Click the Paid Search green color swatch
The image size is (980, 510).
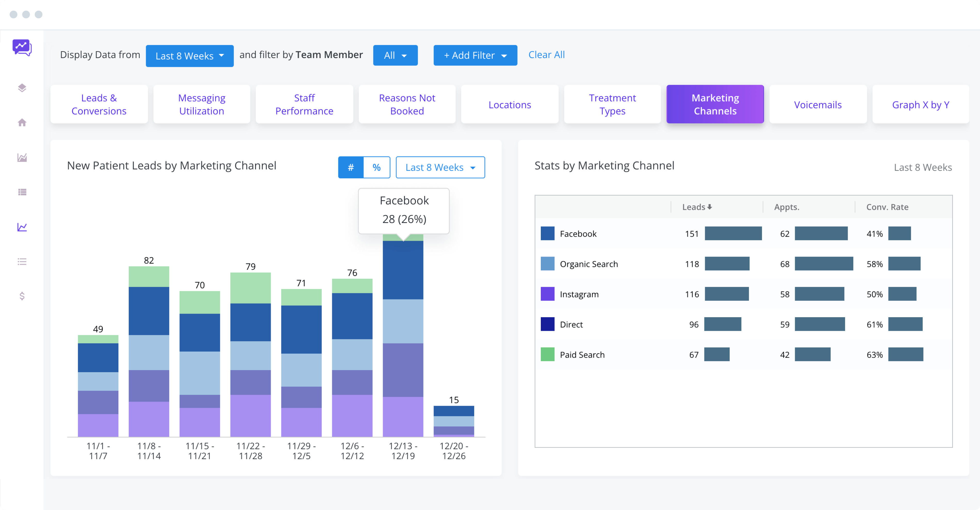point(548,355)
